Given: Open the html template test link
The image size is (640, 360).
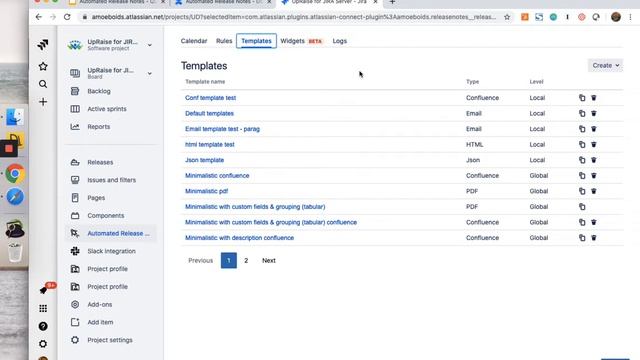Looking at the screenshot, I should coord(210,144).
